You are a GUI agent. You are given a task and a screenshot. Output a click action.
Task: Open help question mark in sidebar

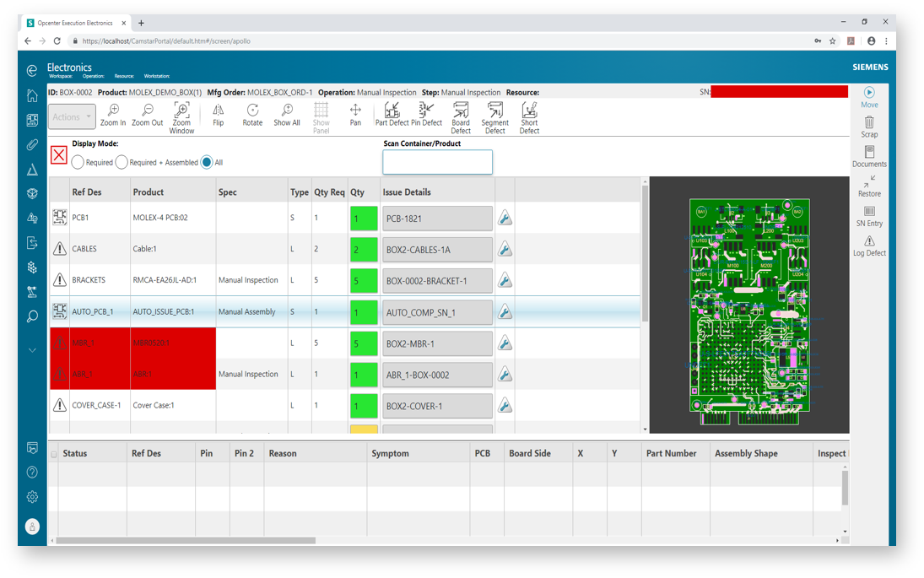(32, 472)
